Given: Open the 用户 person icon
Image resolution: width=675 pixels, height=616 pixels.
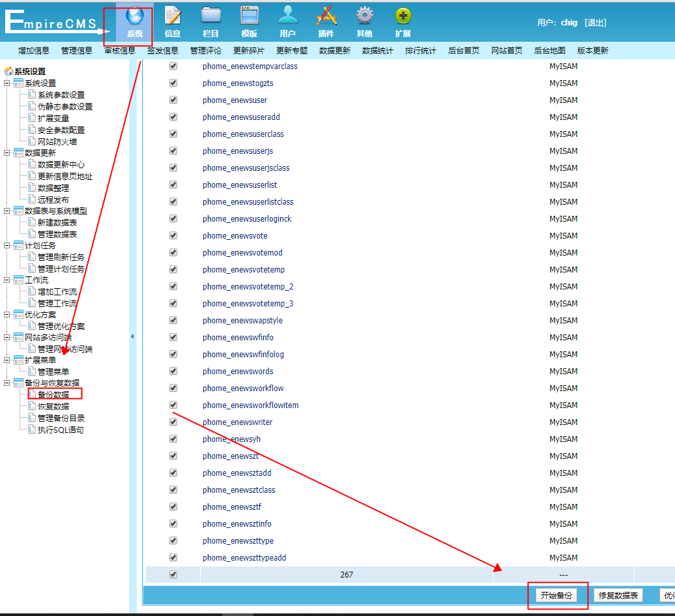Looking at the screenshot, I should (x=287, y=16).
